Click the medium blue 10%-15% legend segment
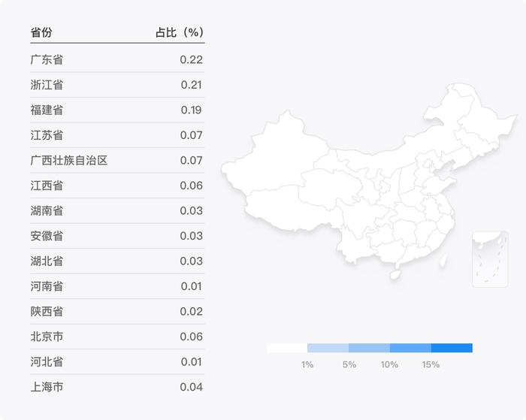Screen dimensions: 526x420 tap(410, 348)
